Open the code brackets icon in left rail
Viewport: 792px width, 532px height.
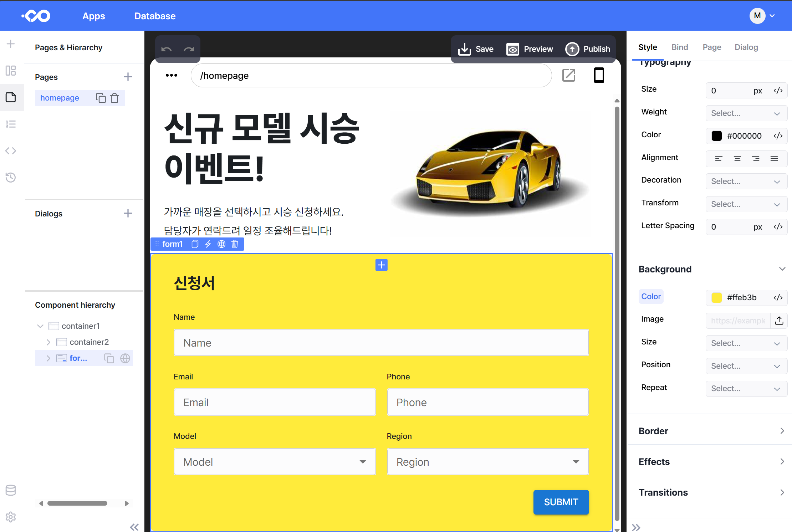(11, 151)
